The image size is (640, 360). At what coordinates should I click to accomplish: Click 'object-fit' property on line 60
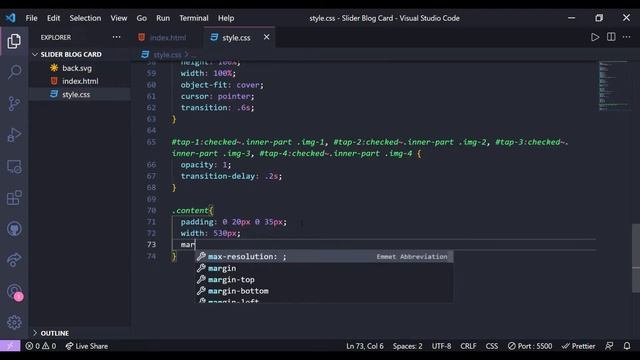204,85
